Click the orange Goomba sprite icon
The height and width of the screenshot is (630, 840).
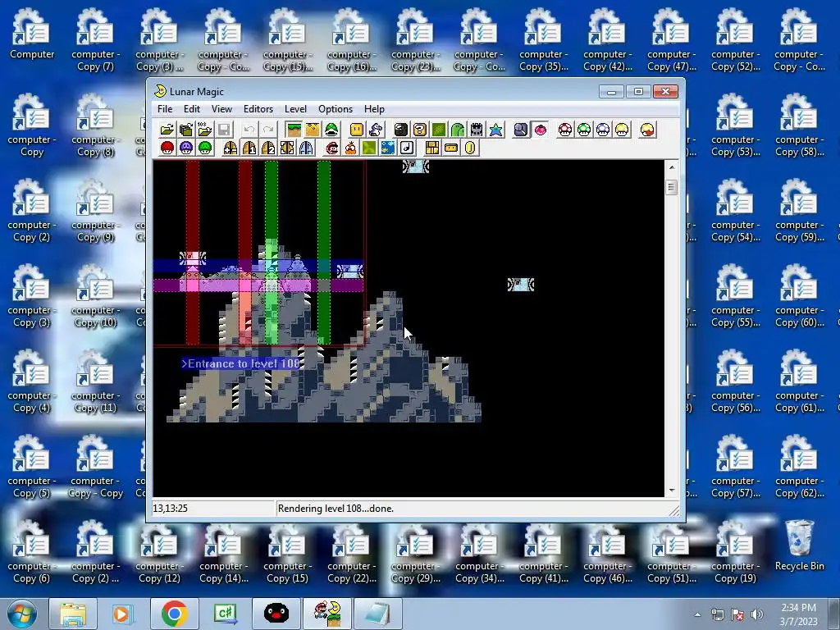pyautogui.click(x=350, y=148)
